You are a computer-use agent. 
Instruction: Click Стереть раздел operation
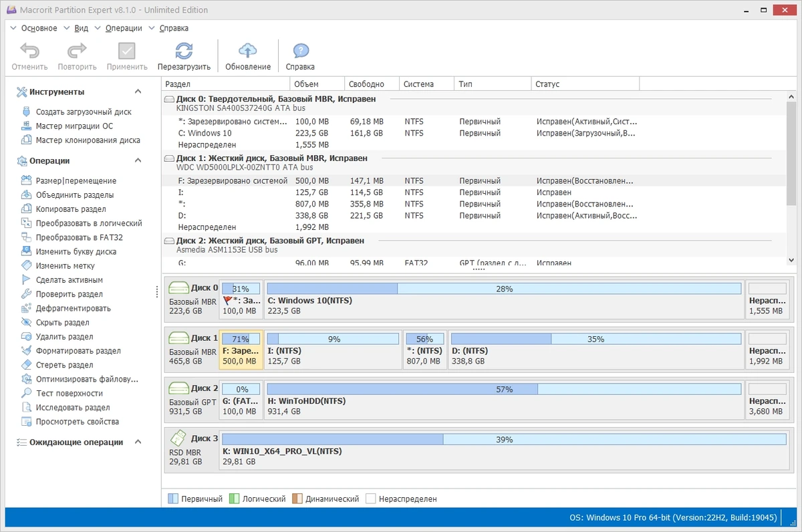pyautogui.click(x=65, y=365)
